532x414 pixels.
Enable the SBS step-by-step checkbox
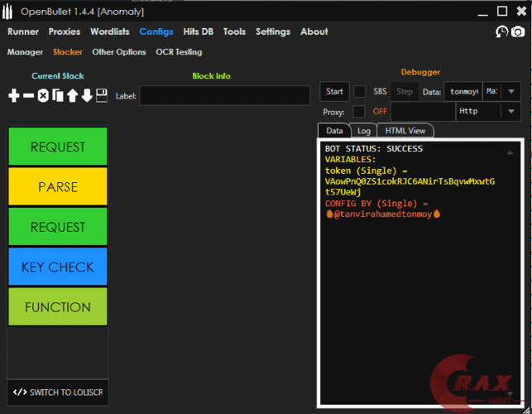click(360, 91)
